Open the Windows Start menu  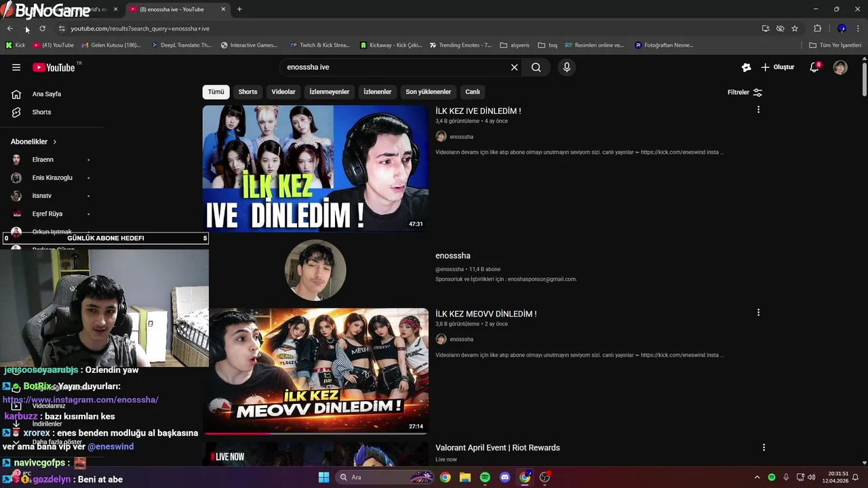(323, 477)
